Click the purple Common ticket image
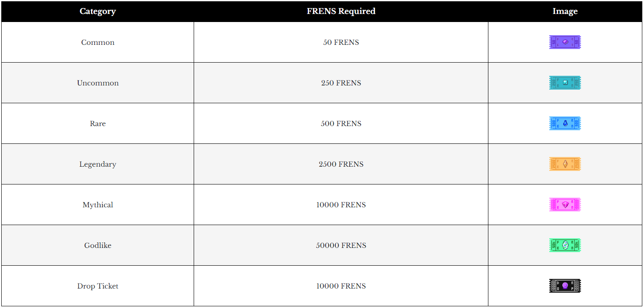 (565, 42)
